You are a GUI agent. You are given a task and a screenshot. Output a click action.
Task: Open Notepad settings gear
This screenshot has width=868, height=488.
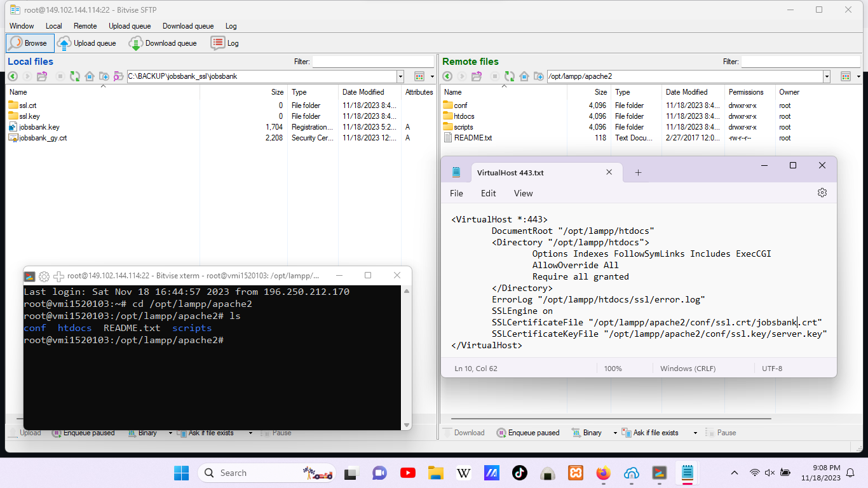822,193
